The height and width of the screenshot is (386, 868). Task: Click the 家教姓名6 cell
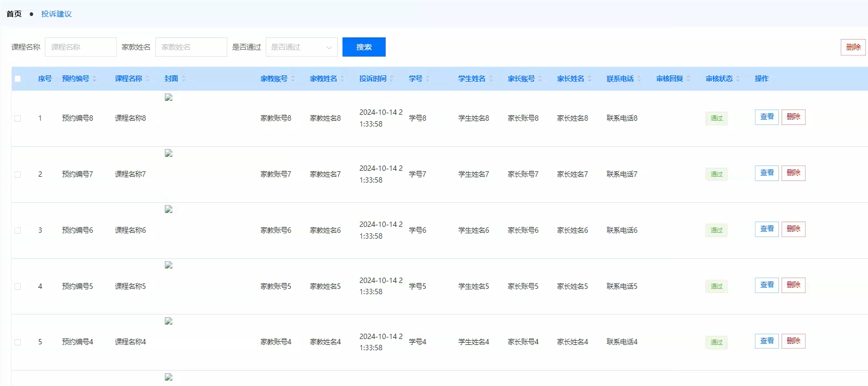tap(325, 231)
